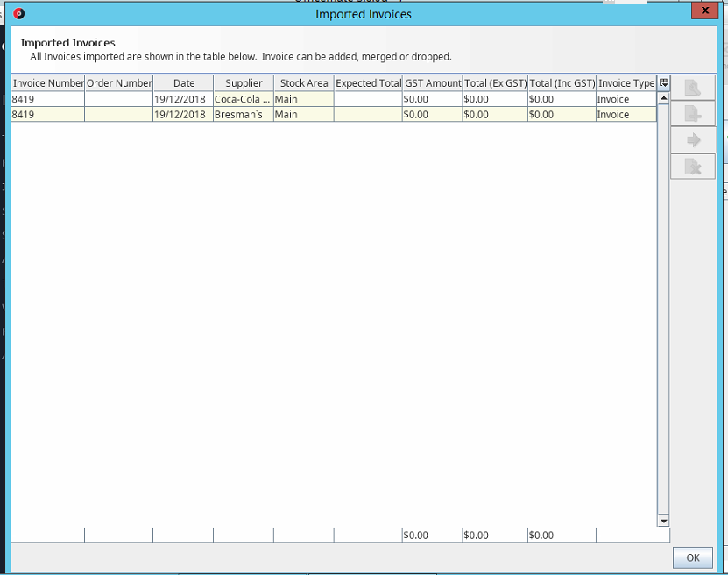
Task: Click the view invoice details icon
Action: click(x=693, y=86)
